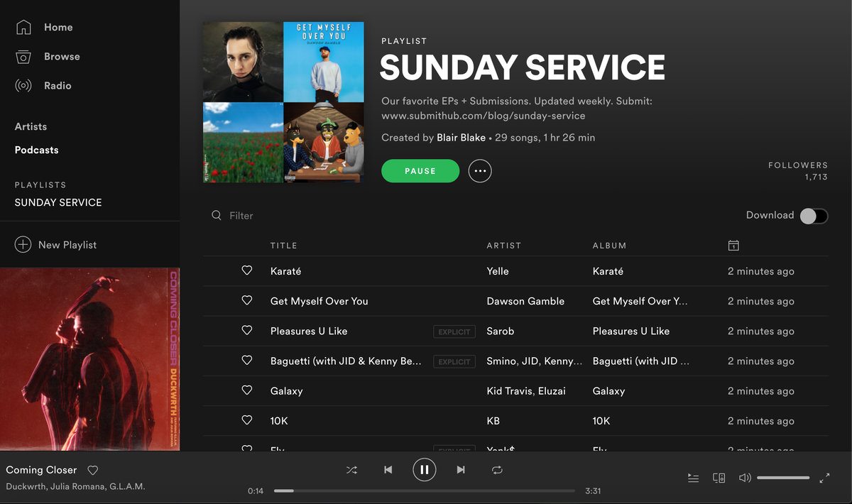Click the Coming Closer title in player bar
This screenshot has height=504, width=852.
click(x=41, y=470)
